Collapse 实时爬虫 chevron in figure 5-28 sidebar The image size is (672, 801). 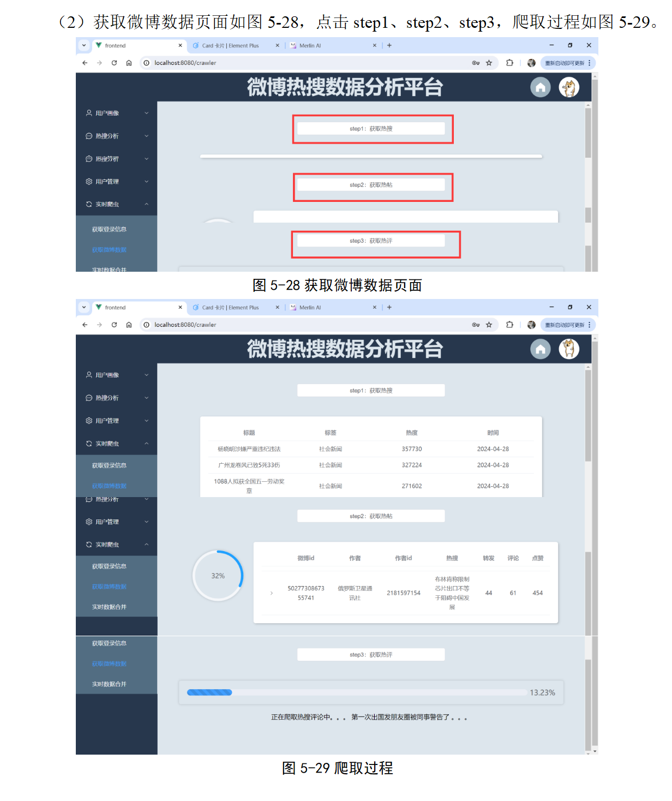[x=146, y=204]
